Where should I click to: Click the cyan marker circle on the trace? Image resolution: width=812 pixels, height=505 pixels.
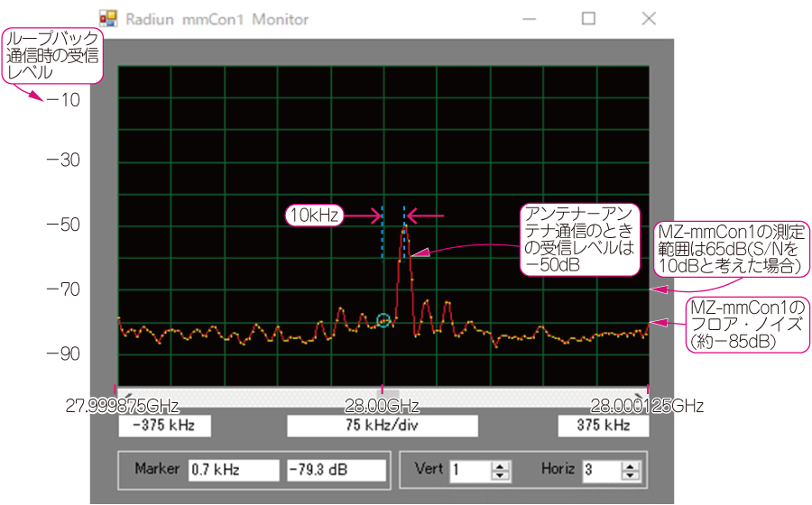click(383, 320)
